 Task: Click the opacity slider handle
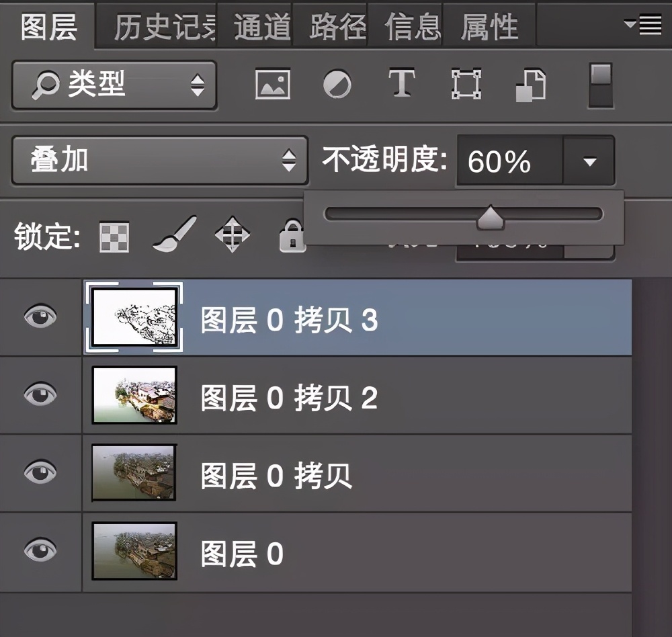(491, 217)
